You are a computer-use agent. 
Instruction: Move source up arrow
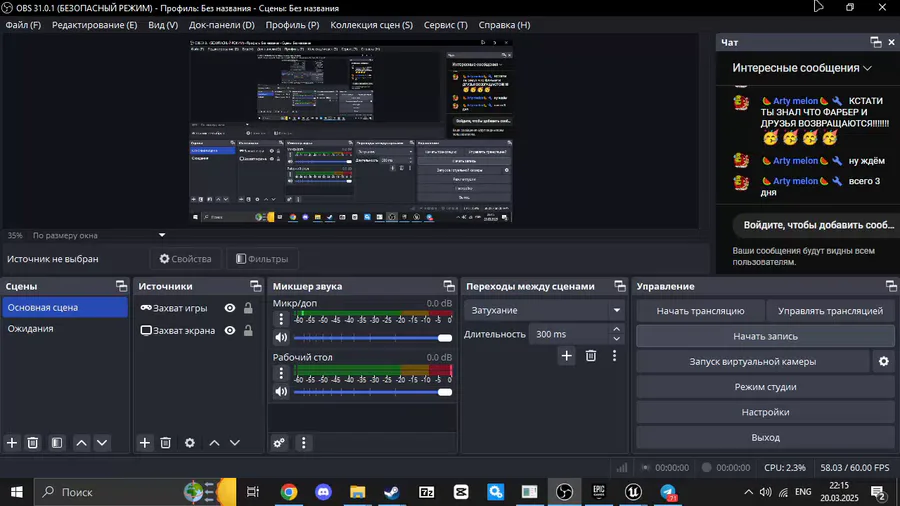coord(214,443)
